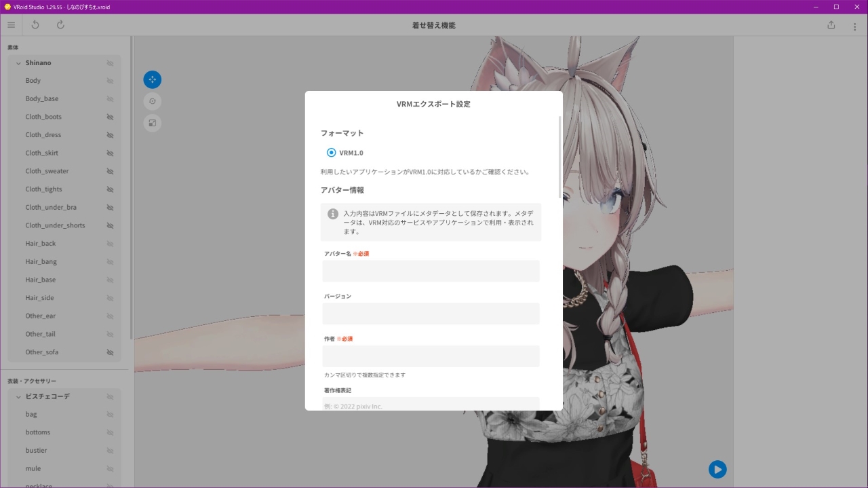Select the move camera tool

tap(153, 79)
